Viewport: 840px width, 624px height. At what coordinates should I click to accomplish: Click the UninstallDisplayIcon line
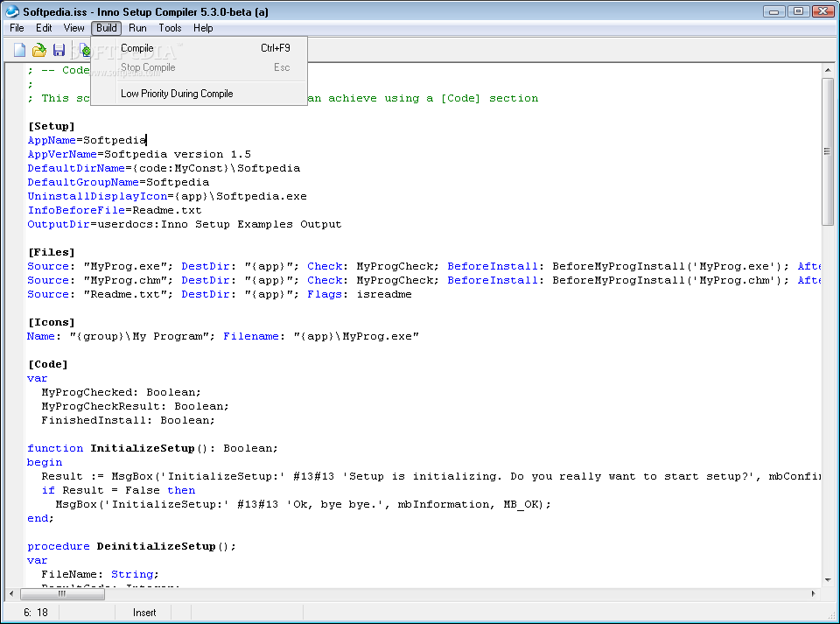167,196
